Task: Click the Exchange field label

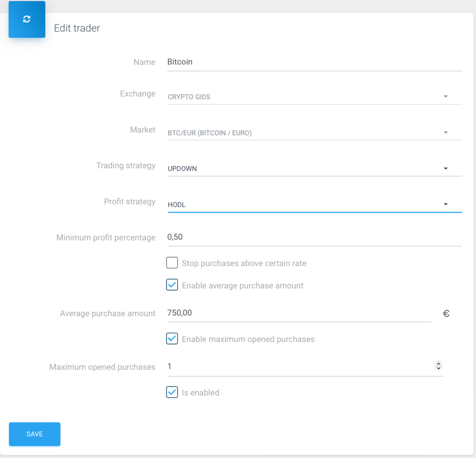Action: click(x=138, y=94)
